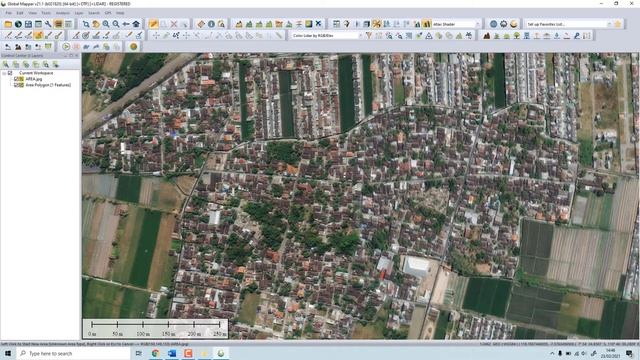Open Configuration with the wrench icon
The height and width of the screenshot is (360, 640).
[48, 24]
